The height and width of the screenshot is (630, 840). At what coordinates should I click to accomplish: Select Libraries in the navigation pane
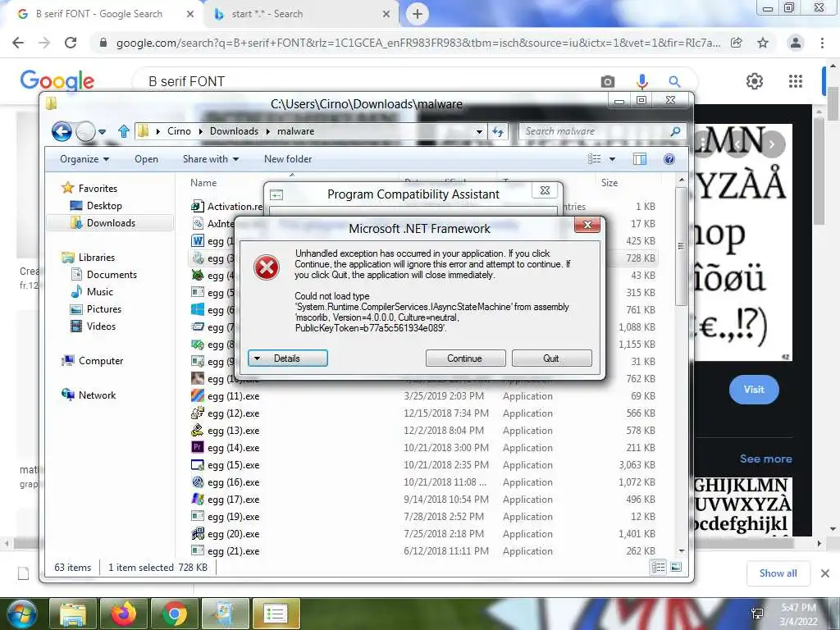(97, 258)
